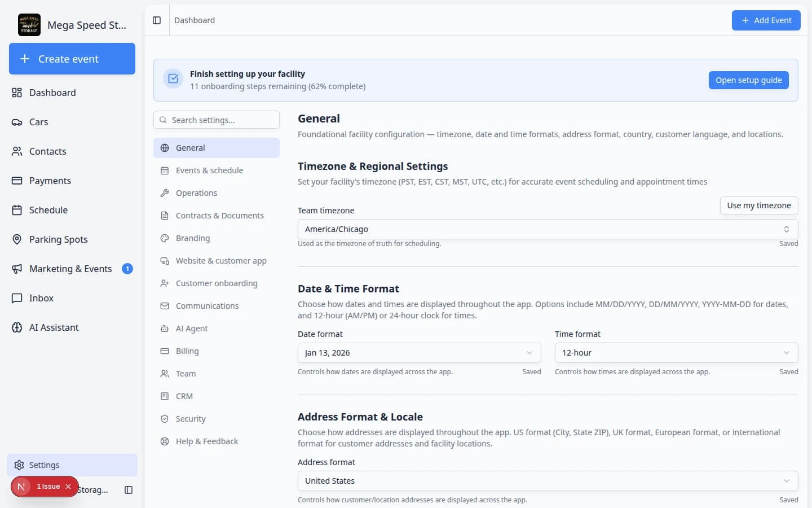Toggle sidebar with top panel icon

pos(157,20)
